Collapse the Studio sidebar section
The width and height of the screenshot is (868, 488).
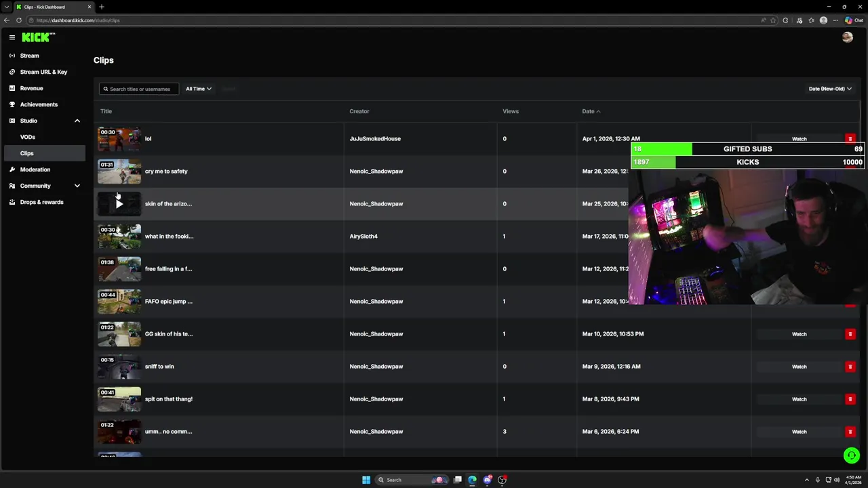point(77,121)
